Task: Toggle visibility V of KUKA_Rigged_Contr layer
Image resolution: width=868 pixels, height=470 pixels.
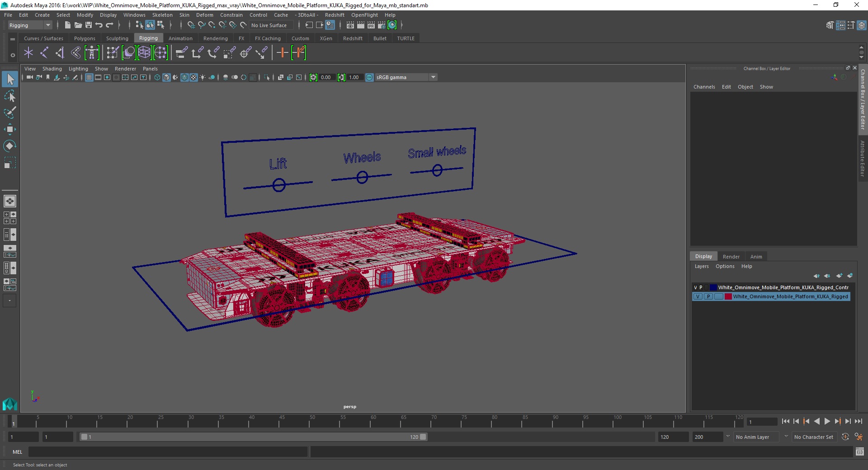Action: point(696,287)
